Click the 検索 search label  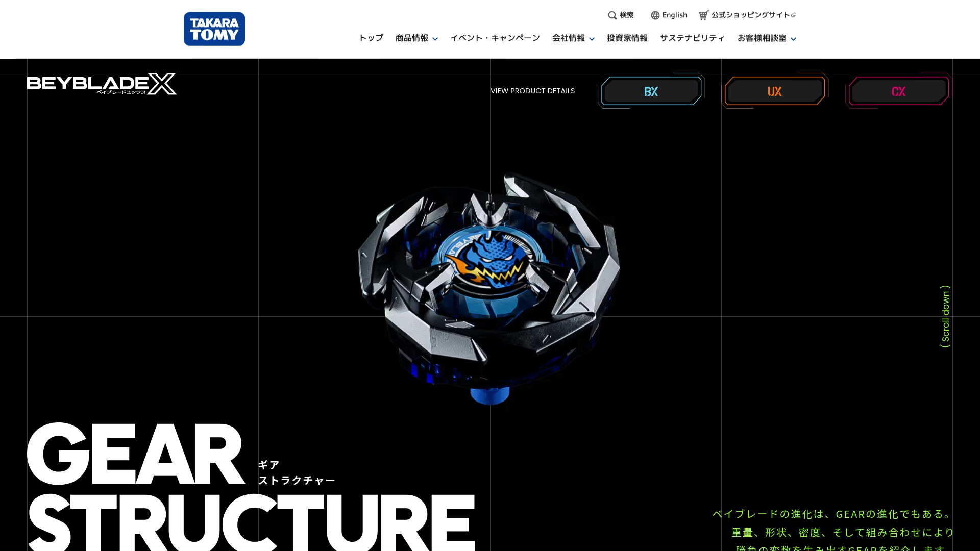coord(627,15)
